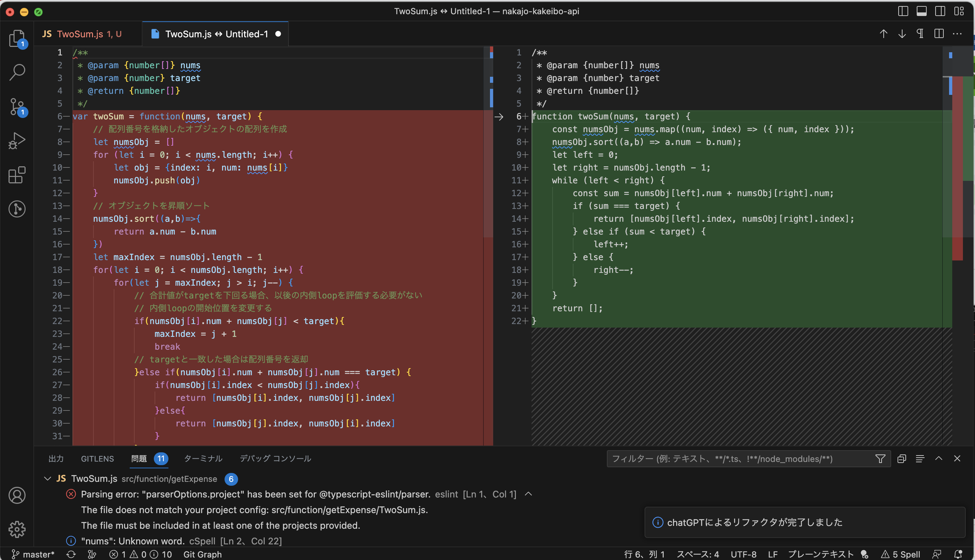975x560 pixels.
Task: Open Git Graph from the status bar
Action: (203, 554)
